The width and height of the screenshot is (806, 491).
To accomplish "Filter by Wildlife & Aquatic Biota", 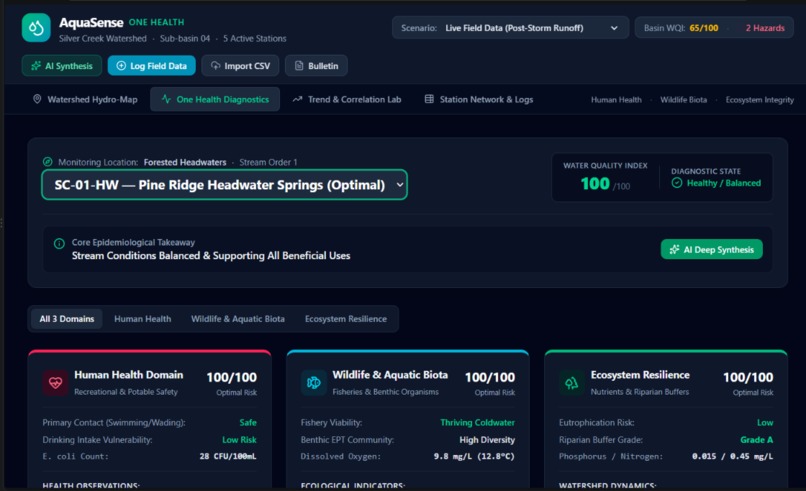I will click(x=237, y=319).
